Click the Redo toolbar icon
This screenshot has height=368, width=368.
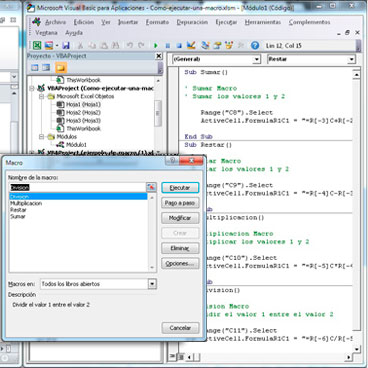coord(141,46)
